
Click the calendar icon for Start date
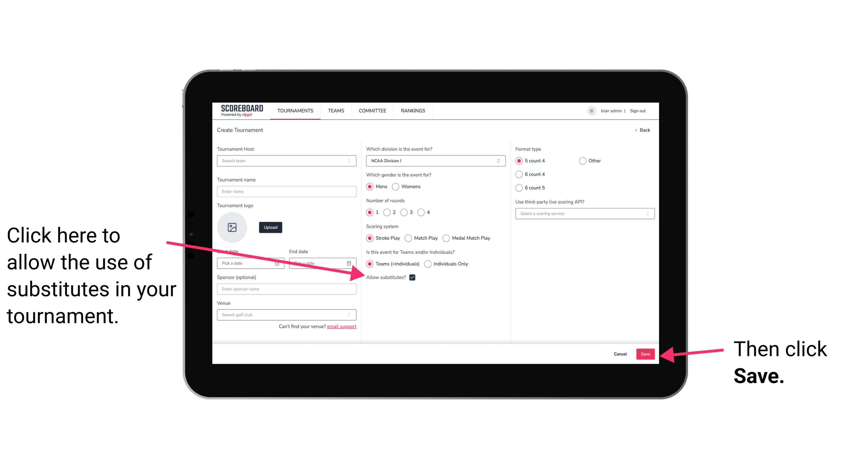[278, 263]
